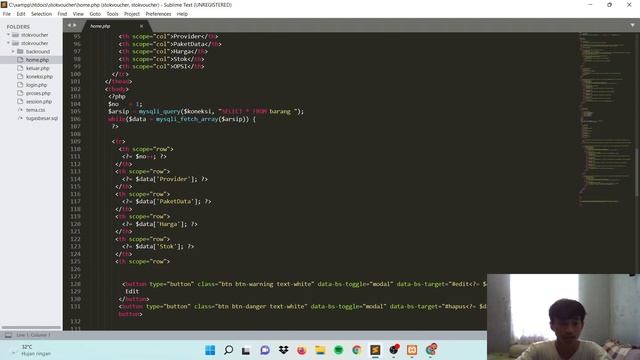This screenshot has height=360, width=640.
Task: Open the View menu
Action: [x=78, y=14]
